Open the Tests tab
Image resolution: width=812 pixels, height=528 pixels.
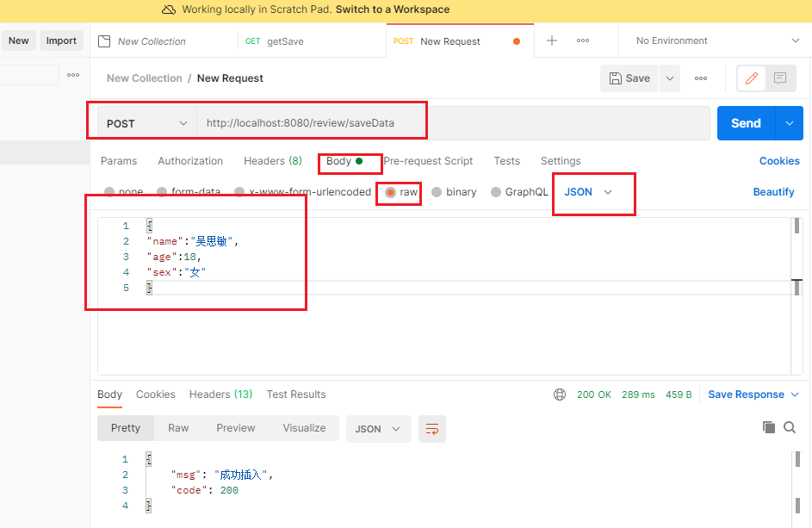point(506,161)
